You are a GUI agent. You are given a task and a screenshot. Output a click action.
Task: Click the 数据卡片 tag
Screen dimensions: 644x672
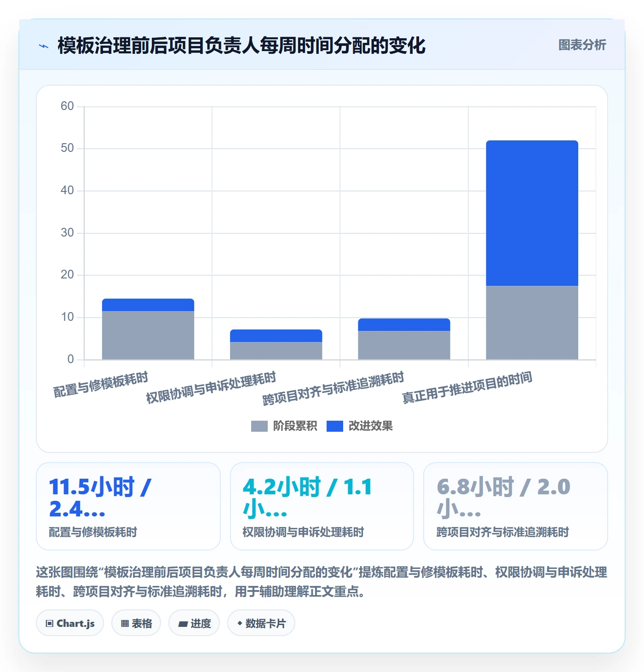pos(261,623)
